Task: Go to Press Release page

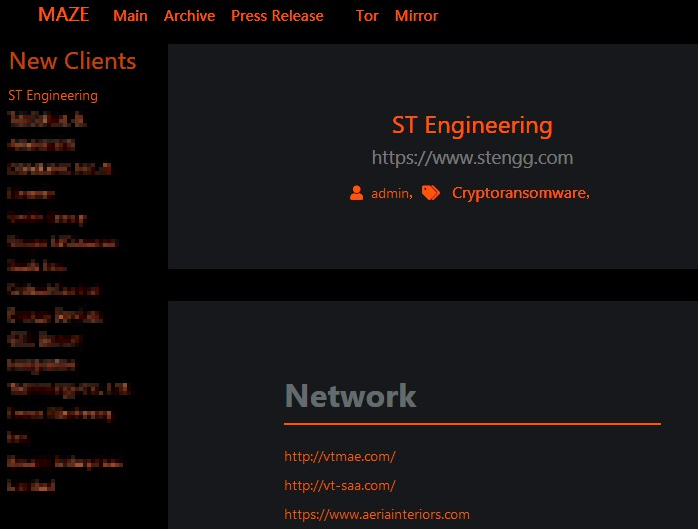Action: 277,16
